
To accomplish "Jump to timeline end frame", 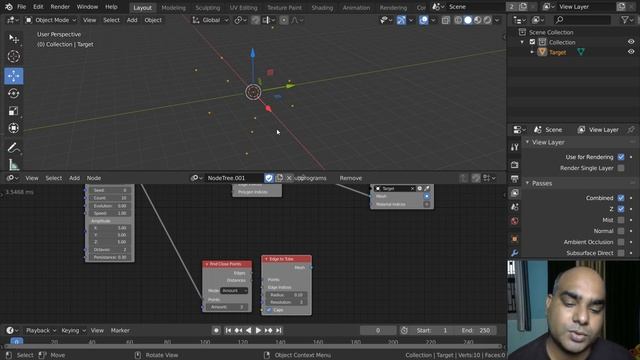I will (278, 330).
